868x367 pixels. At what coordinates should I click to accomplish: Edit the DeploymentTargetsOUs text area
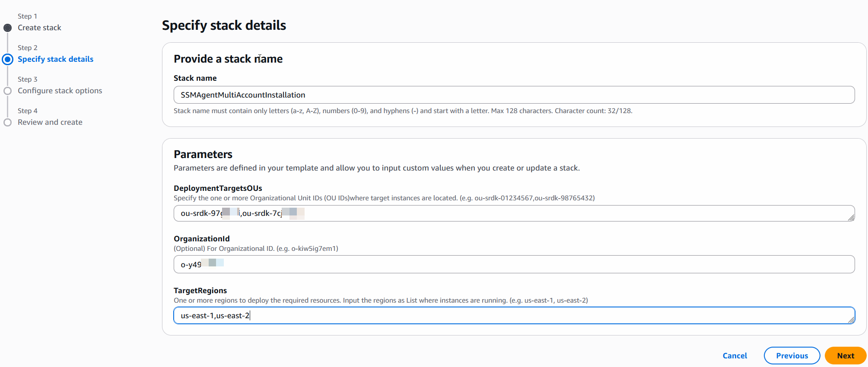(514, 213)
